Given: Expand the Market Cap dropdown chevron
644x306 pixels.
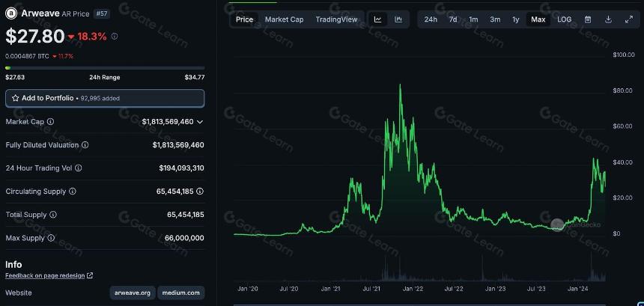Looking at the screenshot, I should click(200, 122).
